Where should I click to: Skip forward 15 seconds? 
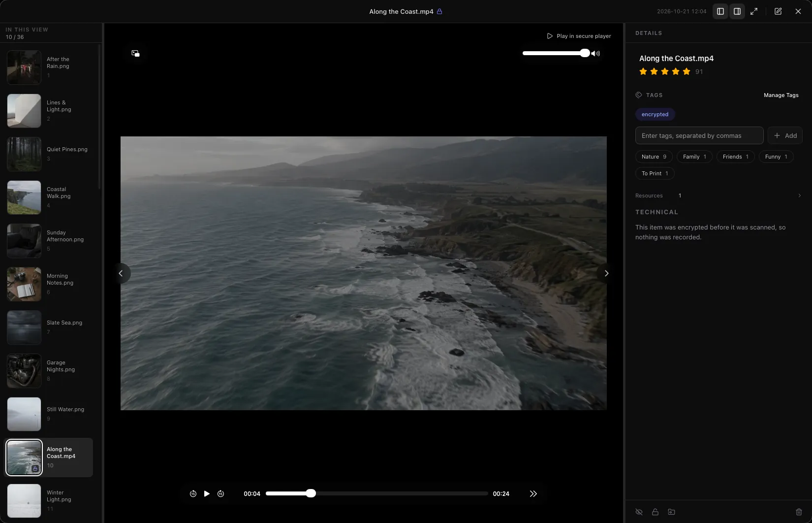[220, 493]
